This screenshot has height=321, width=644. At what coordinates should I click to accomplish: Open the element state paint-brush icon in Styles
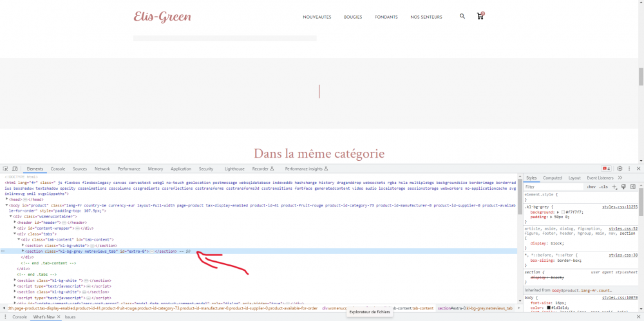tap(623, 187)
